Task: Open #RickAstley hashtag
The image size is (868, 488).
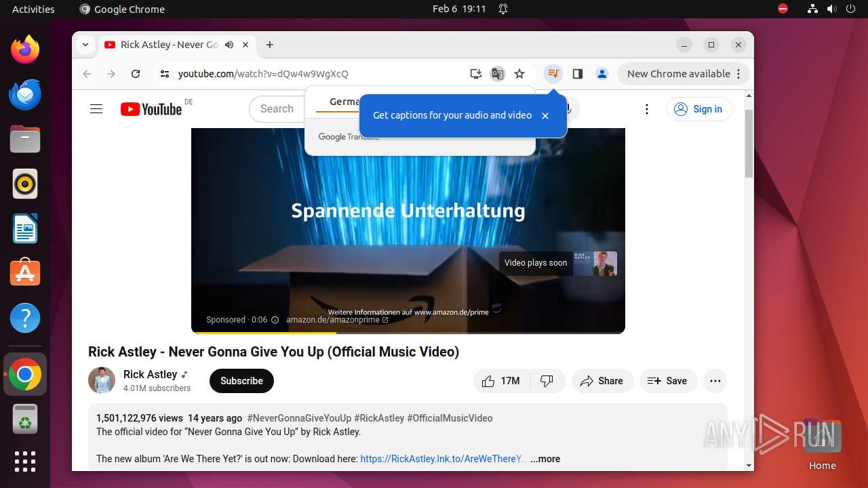Action: [x=379, y=418]
